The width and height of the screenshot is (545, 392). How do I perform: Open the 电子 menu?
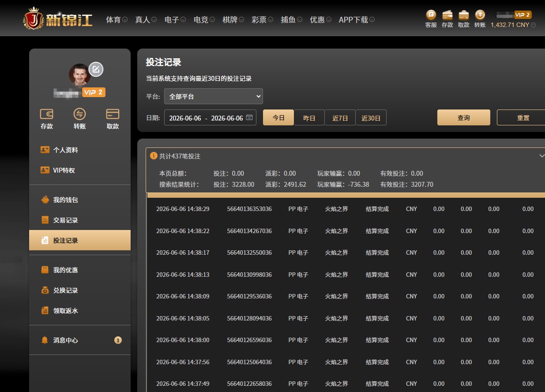pos(175,20)
